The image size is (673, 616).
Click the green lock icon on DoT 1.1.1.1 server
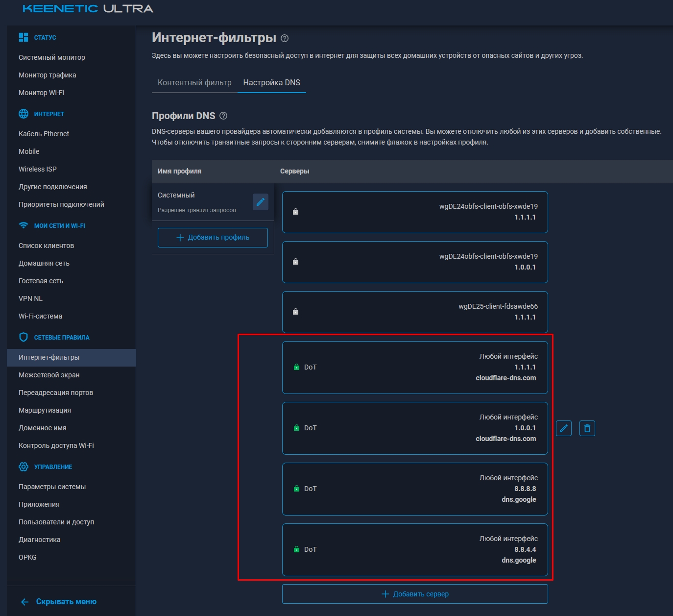click(x=296, y=366)
